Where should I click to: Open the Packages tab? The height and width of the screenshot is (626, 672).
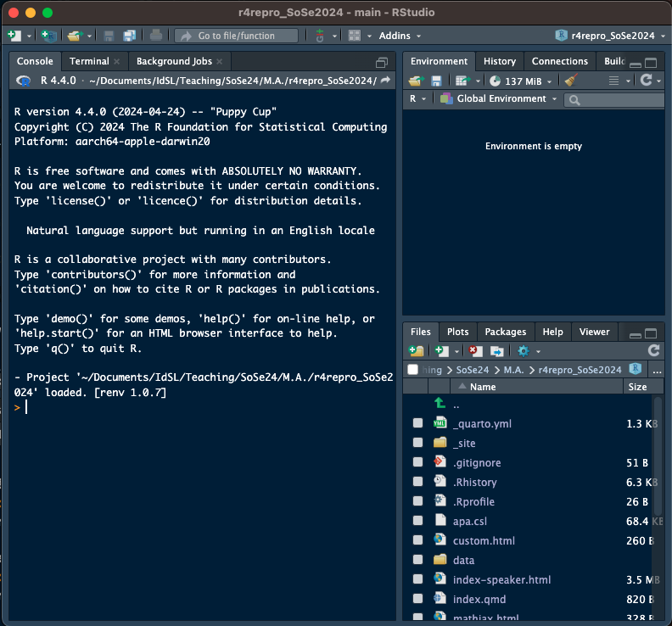click(505, 332)
